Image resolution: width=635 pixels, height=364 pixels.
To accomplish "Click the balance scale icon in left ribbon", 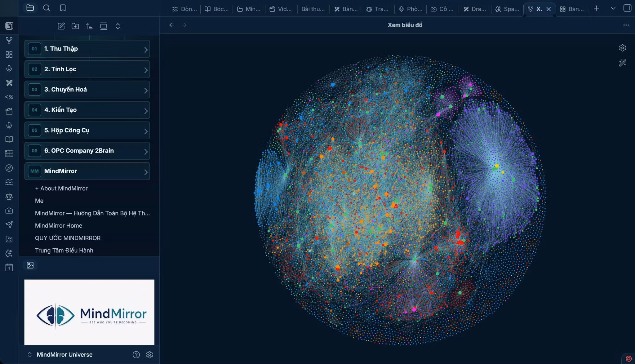I will pyautogui.click(x=9, y=196).
